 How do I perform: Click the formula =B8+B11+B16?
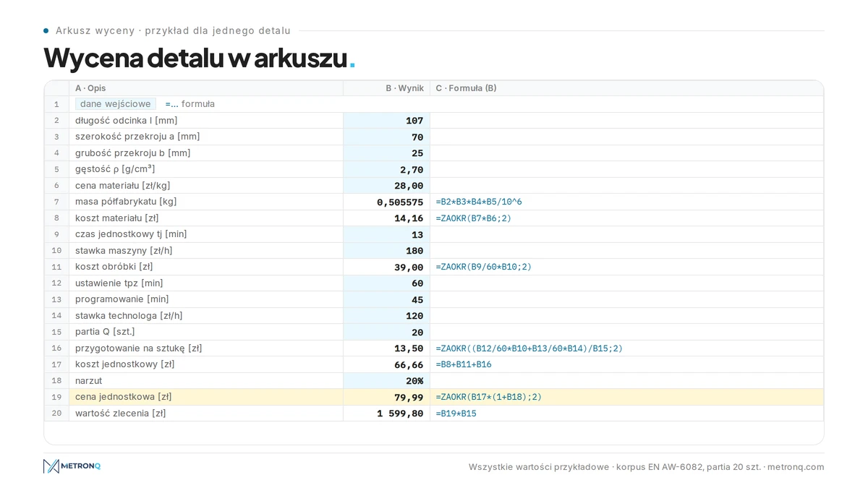click(464, 364)
